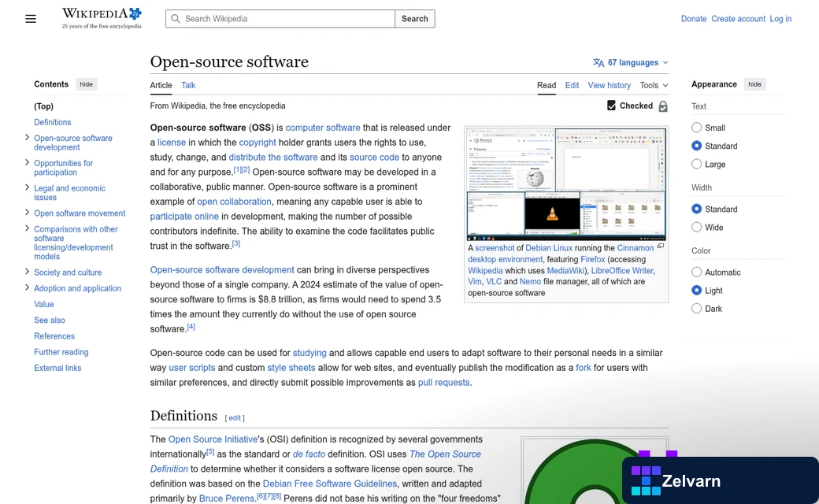819x504 pixels.
Task: Jump to (Top) in contents
Action: (x=44, y=106)
